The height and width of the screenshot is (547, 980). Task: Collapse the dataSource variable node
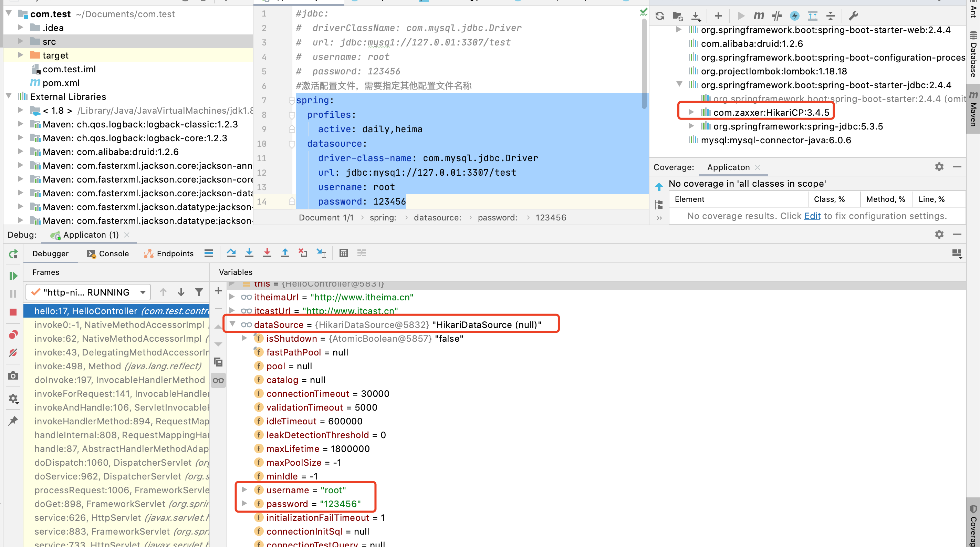tap(232, 324)
